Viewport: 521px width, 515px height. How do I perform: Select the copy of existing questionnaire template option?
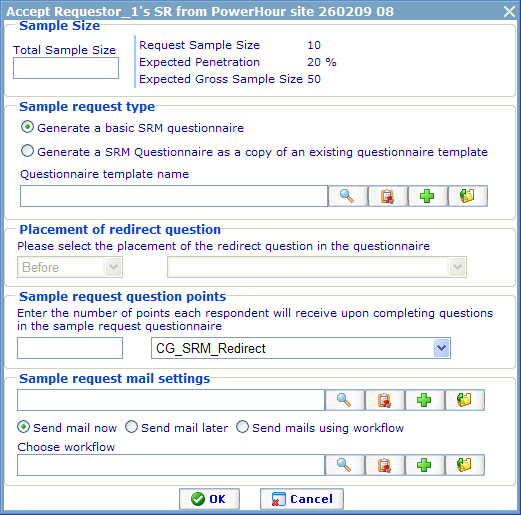27,151
